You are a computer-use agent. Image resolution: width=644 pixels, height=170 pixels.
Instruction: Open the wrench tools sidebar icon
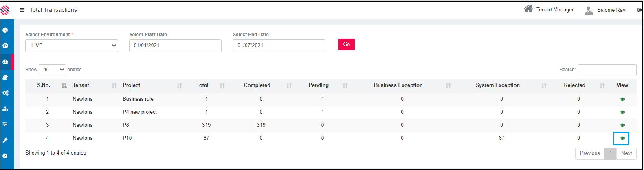point(5,140)
